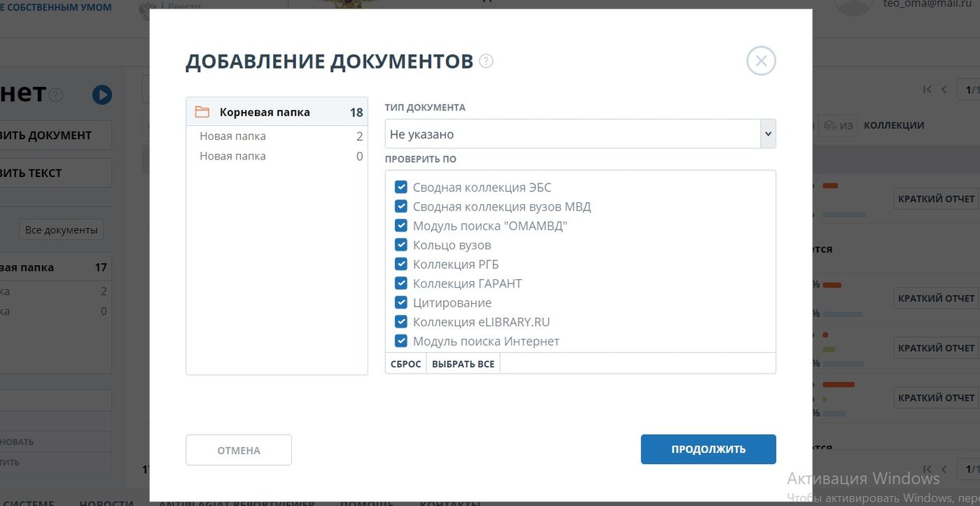Open last Краткий отчет button in background

tap(937, 398)
